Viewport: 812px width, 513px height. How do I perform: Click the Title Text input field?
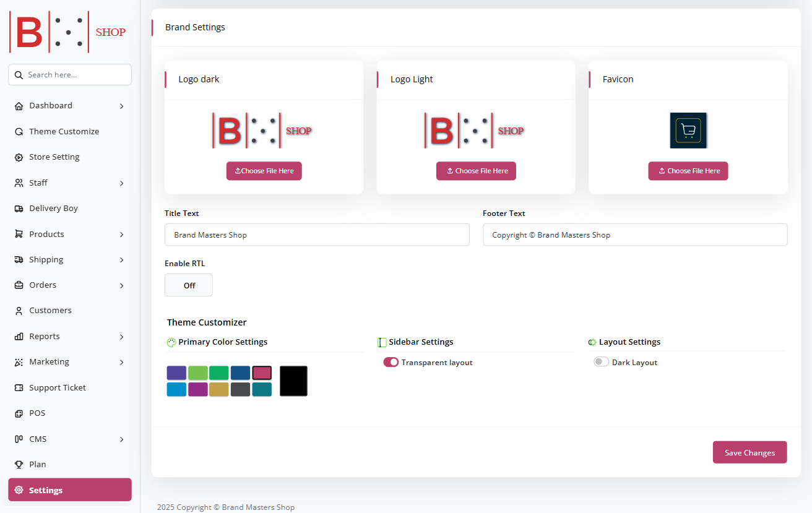(317, 235)
